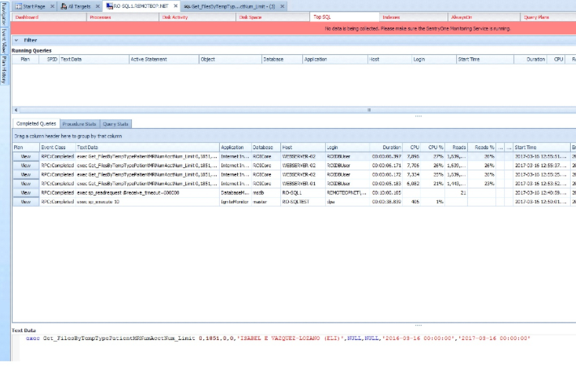Viewport: 576px width, 384px height.
Task: Sort Completed Queries by CPU % column
Action: click(x=433, y=147)
